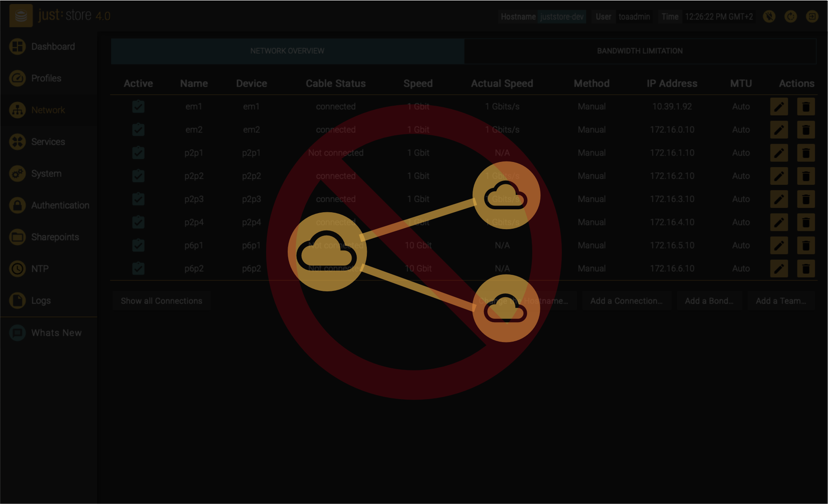Open the Services sidebar icon
Screen dimensions: 828x504
(17, 142)
